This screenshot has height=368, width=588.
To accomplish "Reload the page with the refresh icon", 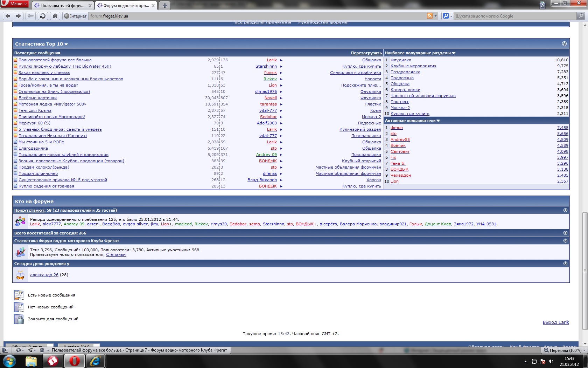I will [x=43, y=16].
